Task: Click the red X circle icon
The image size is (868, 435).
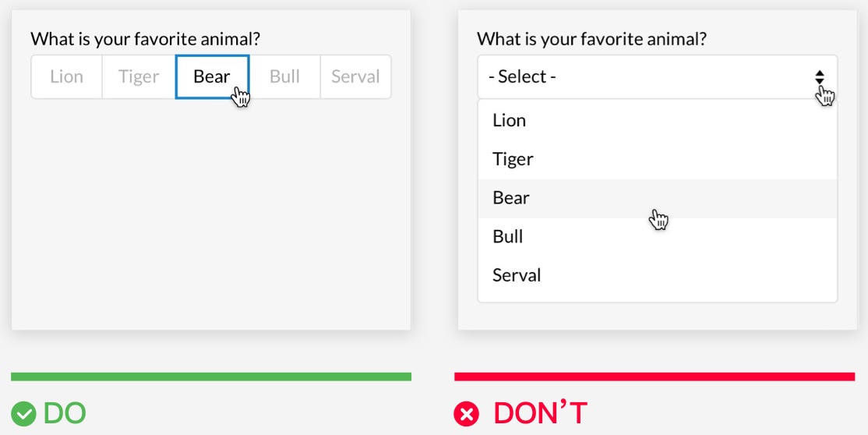Action: tap(466, 413)
